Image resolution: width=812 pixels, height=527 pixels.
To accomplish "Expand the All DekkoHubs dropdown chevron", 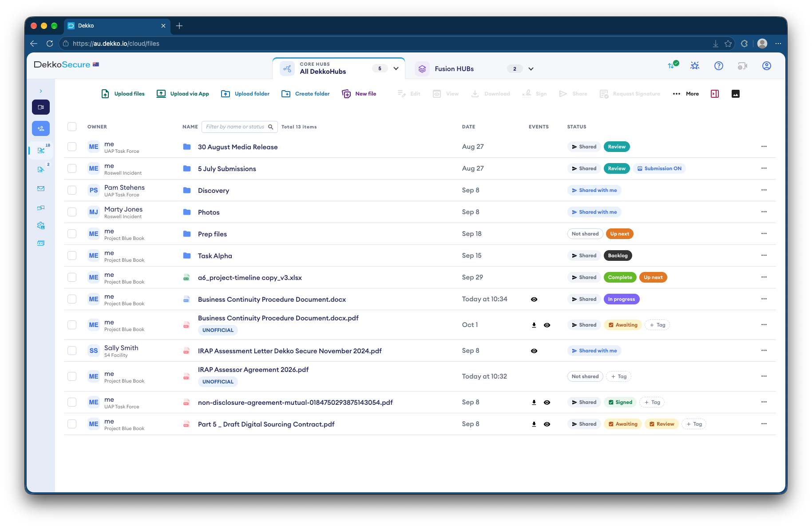I will click(396, 68).
